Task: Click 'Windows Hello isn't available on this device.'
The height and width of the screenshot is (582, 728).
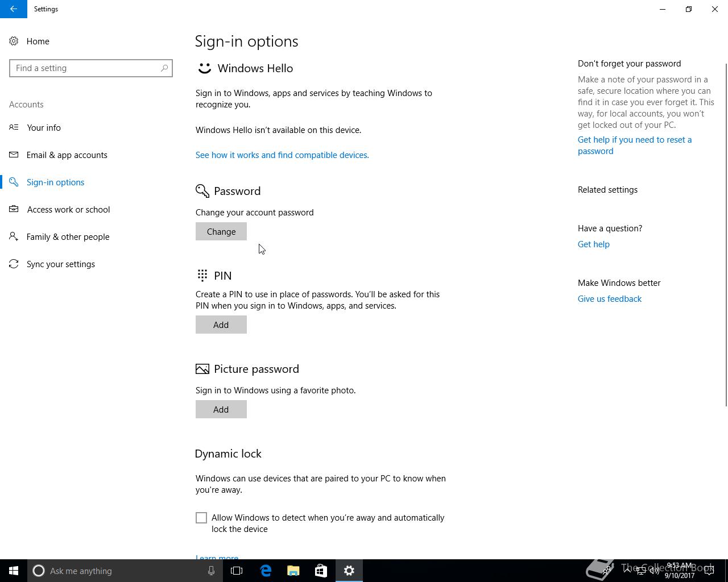Action: point(279,130)
